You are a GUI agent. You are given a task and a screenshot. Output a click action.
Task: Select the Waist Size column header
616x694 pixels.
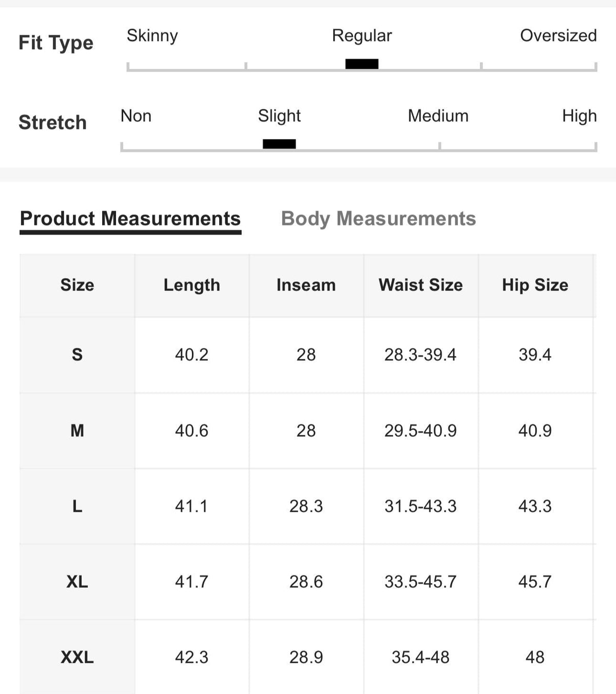pyautogui.click(x=421, y=285)
